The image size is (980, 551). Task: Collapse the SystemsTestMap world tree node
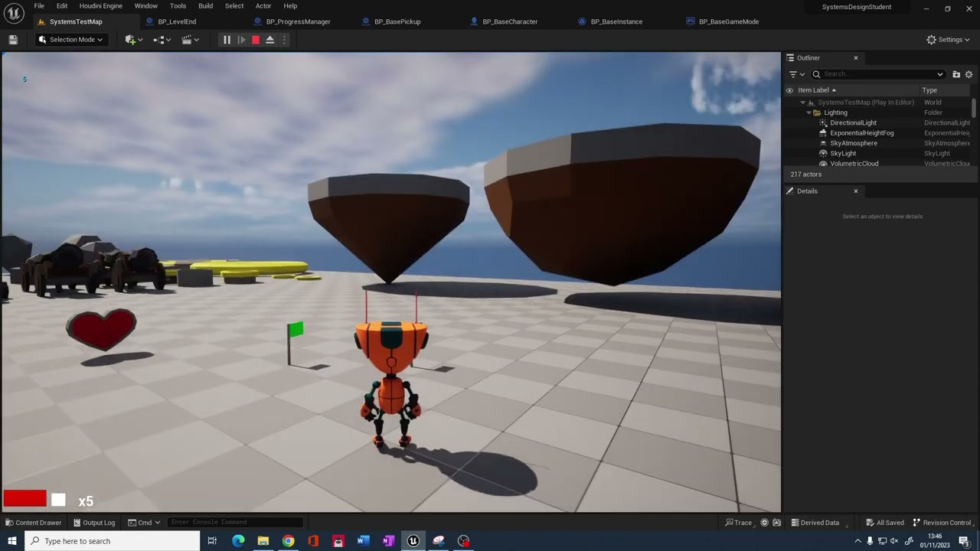pyautogui.click(x=803, y=103)
